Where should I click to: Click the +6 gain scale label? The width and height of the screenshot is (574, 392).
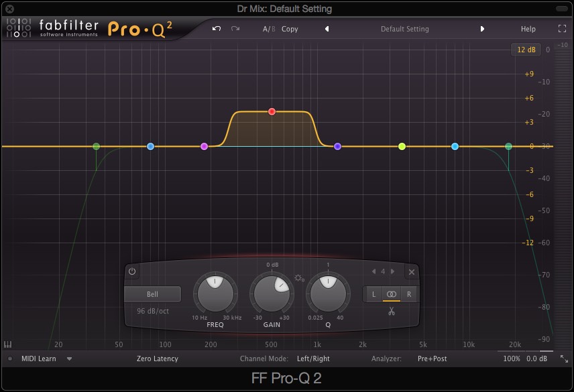529,98
